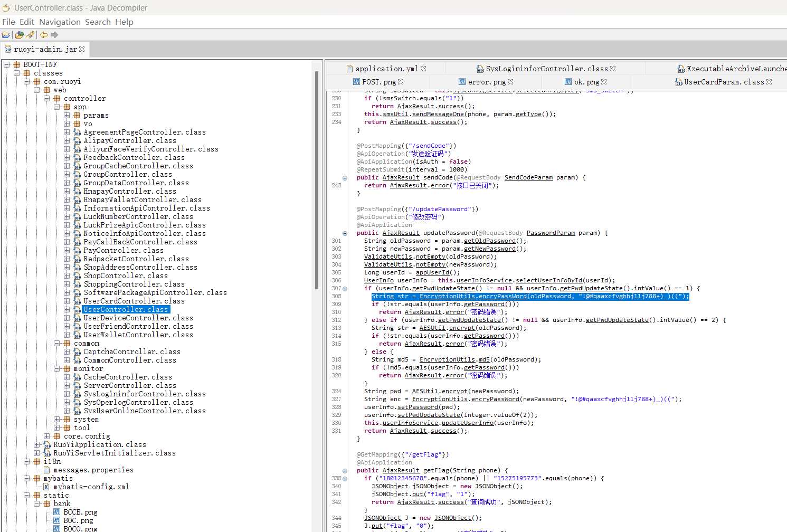Select AgreementPageController.class in tree
Image resolution: width=787 pixels, height=532 pixels.
tap(145, 132)
